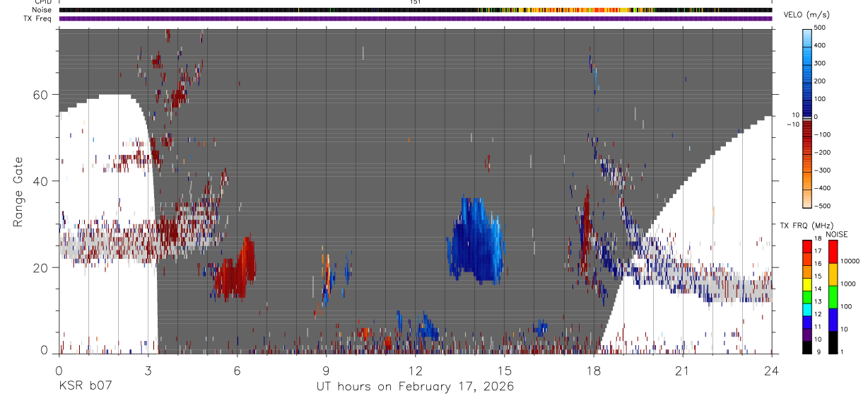Click the 'KSR b07' radar label

tap(86, 387)
